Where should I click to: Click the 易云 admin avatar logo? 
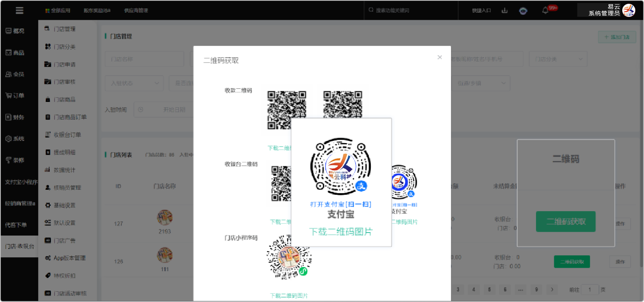629,10
